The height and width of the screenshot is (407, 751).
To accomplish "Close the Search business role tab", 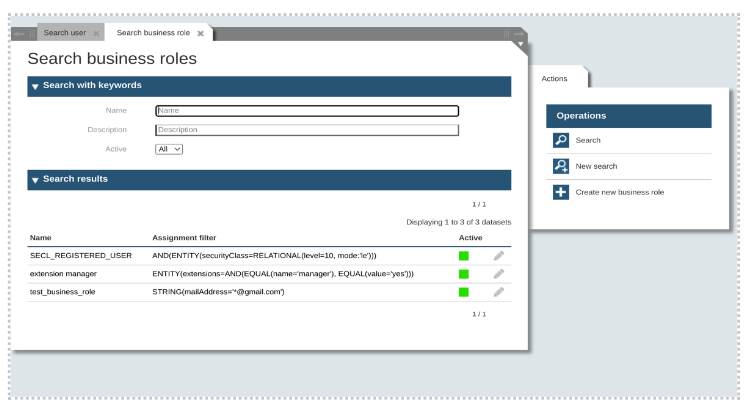I will click(200, 33).
